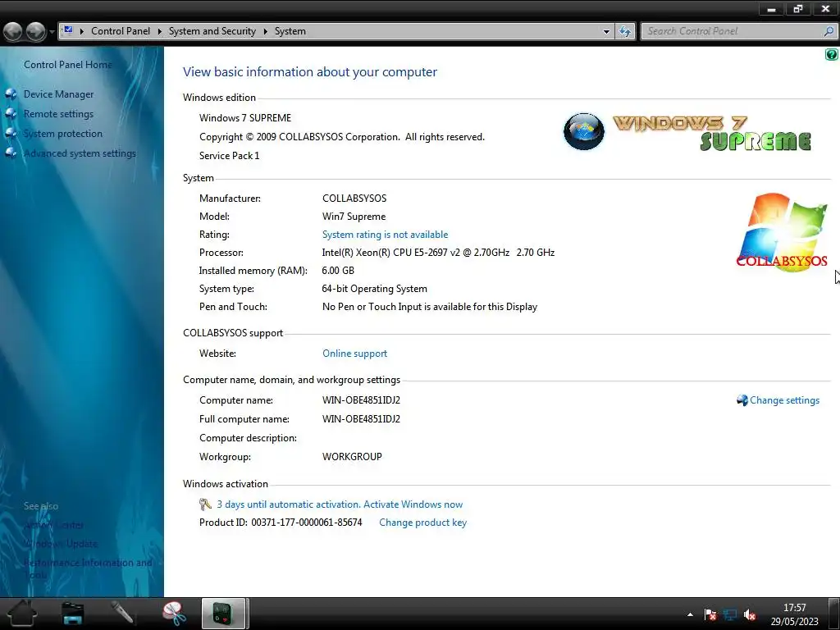Screen dimensions: 840x630
Task: Click the COLLABSYSOS Windows flag logo
Action: pyautogui.click(x=782, y=232)
